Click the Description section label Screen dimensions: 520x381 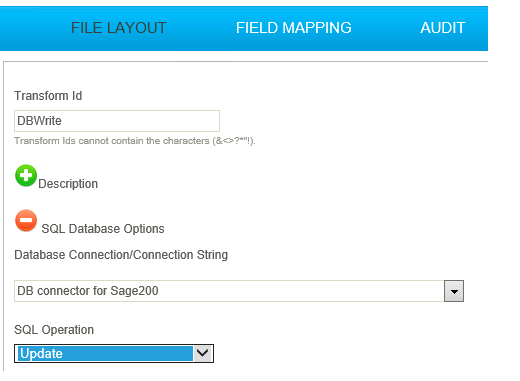68,184
